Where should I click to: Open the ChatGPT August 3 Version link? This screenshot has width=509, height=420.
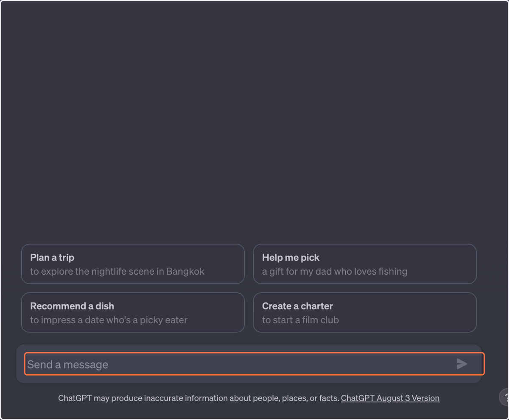tap(390, 398)
